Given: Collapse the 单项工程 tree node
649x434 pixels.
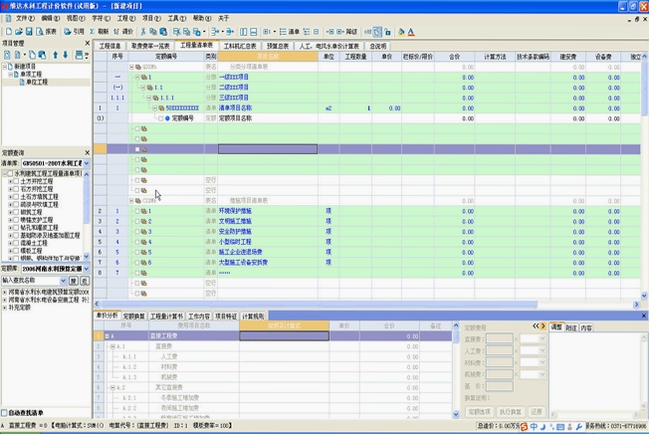Looking at the screenshot, I should tap(10, 74).
